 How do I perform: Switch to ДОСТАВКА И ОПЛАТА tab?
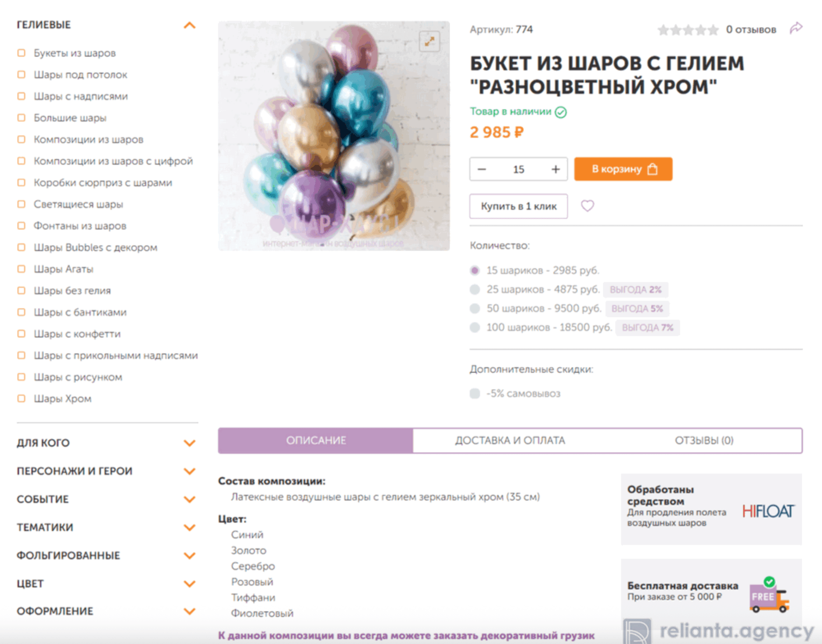510,440
